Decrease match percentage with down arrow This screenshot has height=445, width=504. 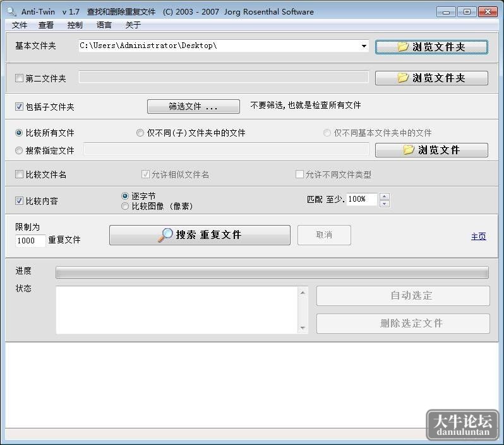coord(385,204)
